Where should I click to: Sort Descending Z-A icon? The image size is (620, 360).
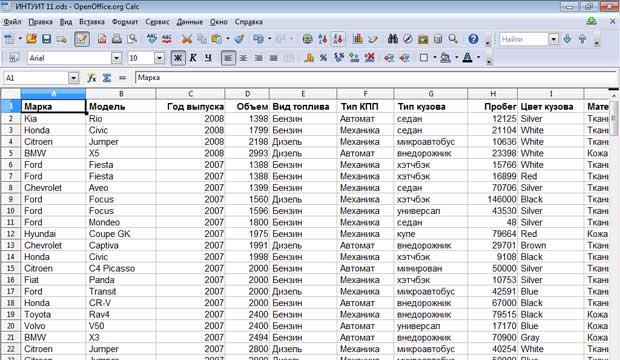(x=338, y=39)
